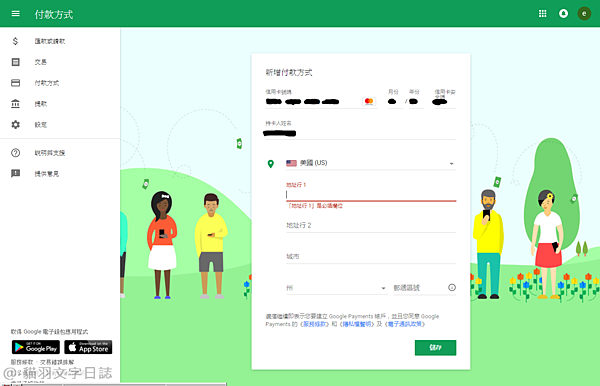This screenshot has width=600, height=386.
Task: Open the 電子通訊政策 link
Action: pos(405,324)
